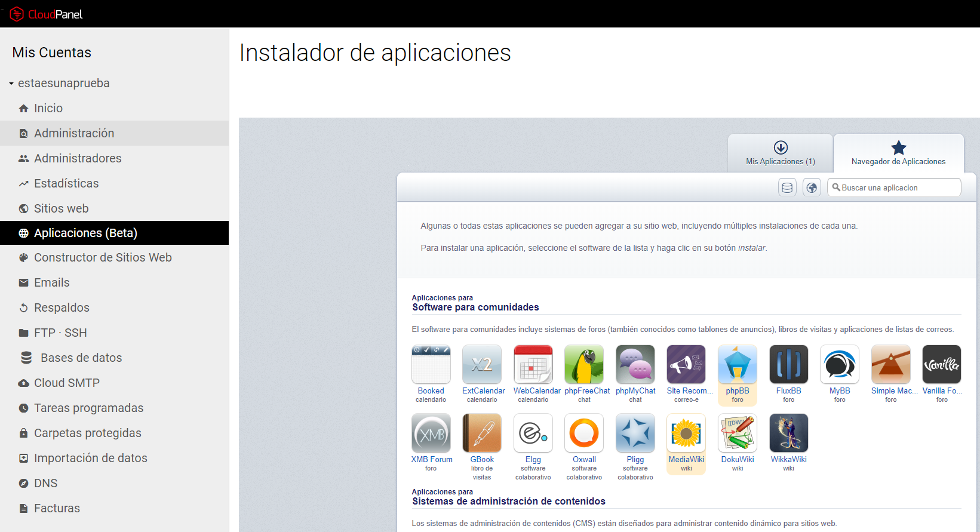Image resolution: width=980 pixels, height=532 pixels.
Task: Switch to Navegador de Aplicaciones tab
Action: [898, 153]
